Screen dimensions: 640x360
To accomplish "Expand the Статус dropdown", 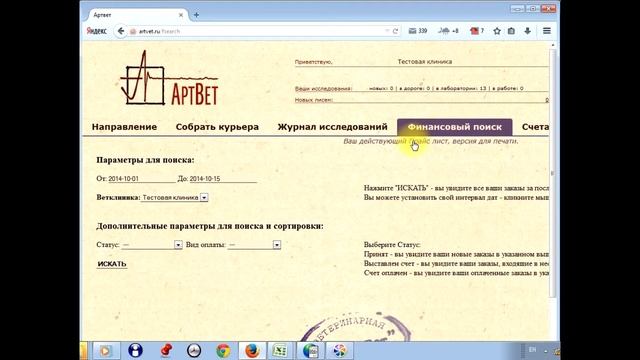I will coord(178,245).
